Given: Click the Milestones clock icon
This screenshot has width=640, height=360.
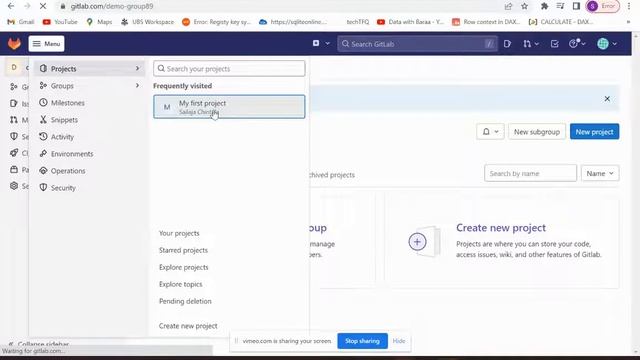Looking at the screenshot, I should point(43,102).
